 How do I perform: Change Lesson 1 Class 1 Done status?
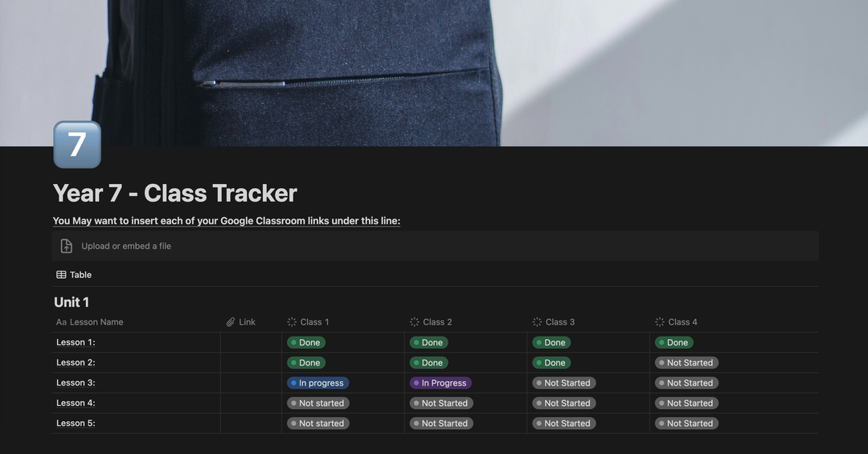[x=306, y=342]
